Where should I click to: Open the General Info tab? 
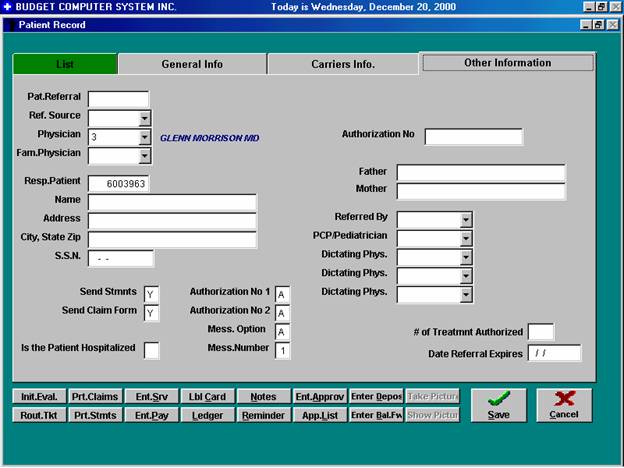pos(192,64)
